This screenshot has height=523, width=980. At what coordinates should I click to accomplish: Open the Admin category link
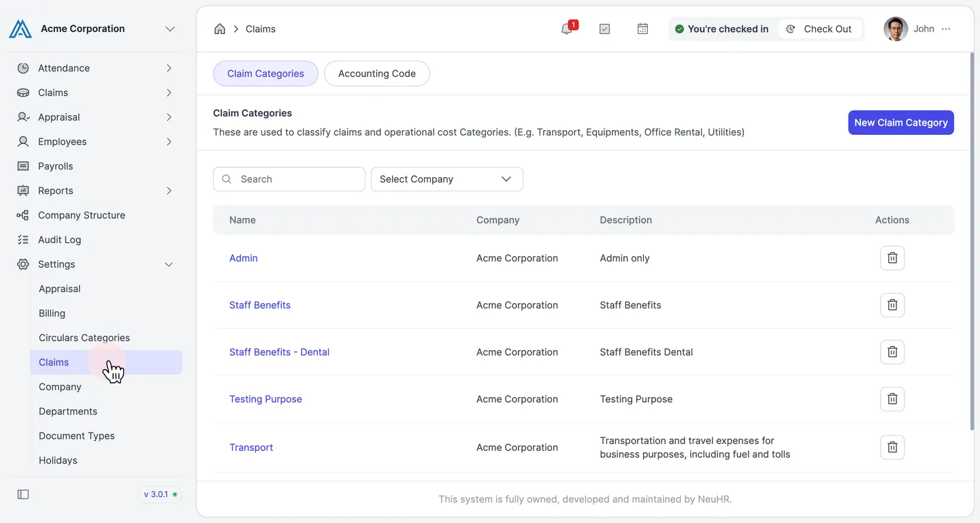(244, 258)
